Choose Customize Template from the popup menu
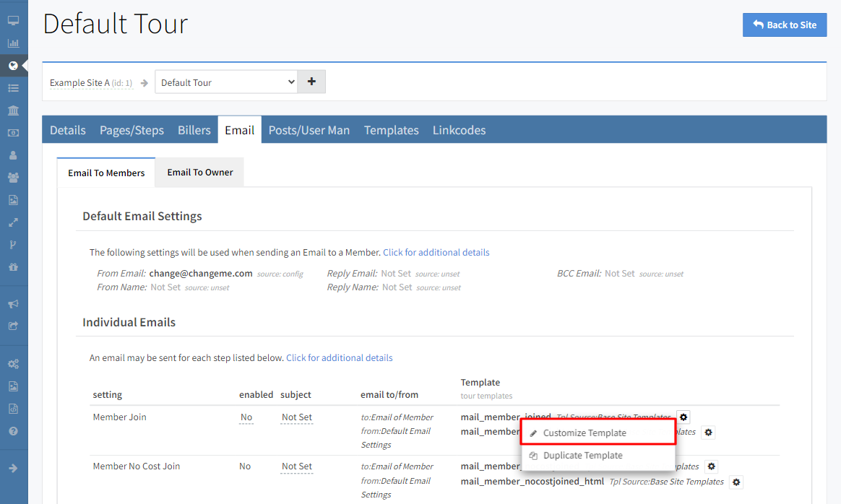841x504 pixels. point(585,433)
